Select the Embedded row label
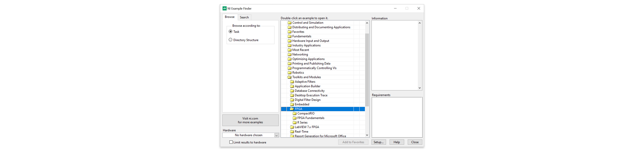The image size is (644, 151). pyautogui.click(x=302, y=105)
